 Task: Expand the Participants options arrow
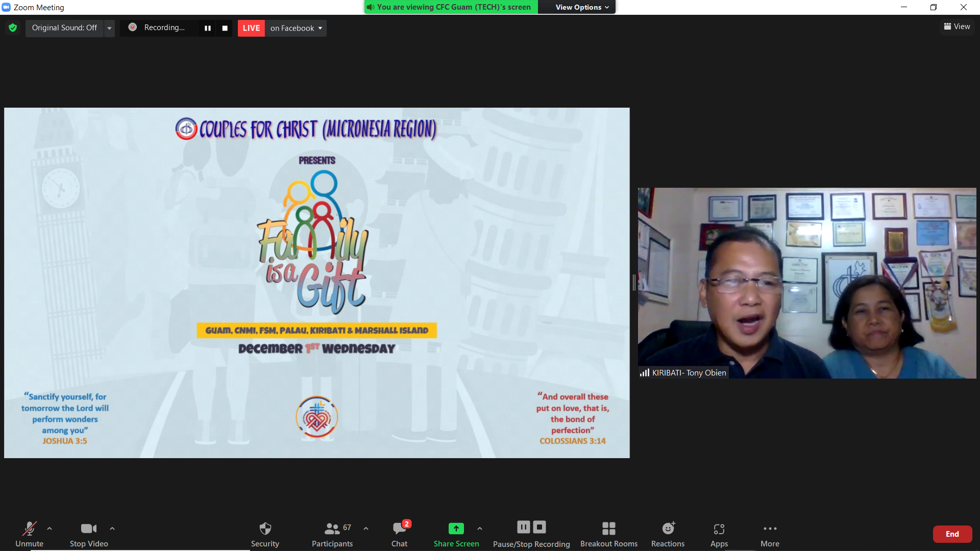(366, 529)
